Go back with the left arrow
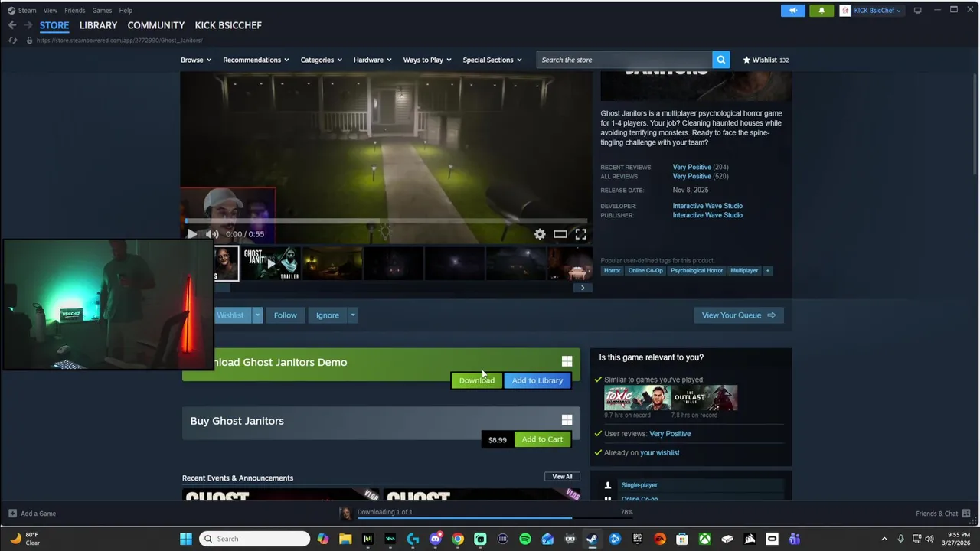 click(x=12, y=25)
